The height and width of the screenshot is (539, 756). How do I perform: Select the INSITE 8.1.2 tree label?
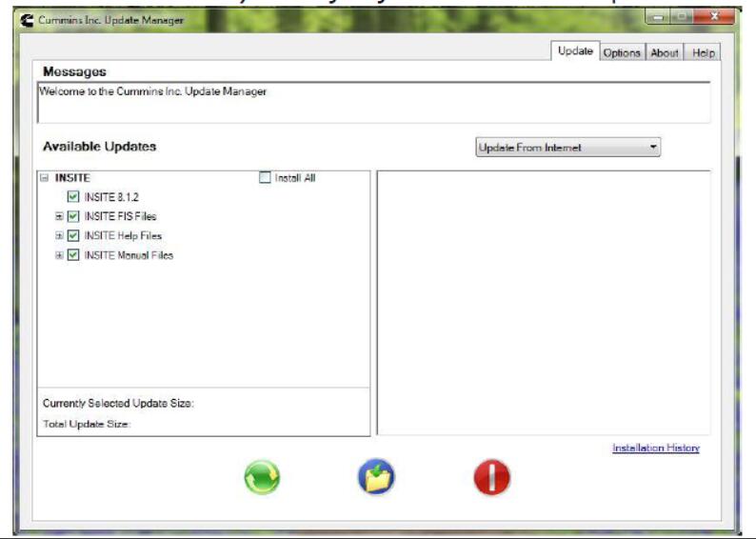coord(111,197)
